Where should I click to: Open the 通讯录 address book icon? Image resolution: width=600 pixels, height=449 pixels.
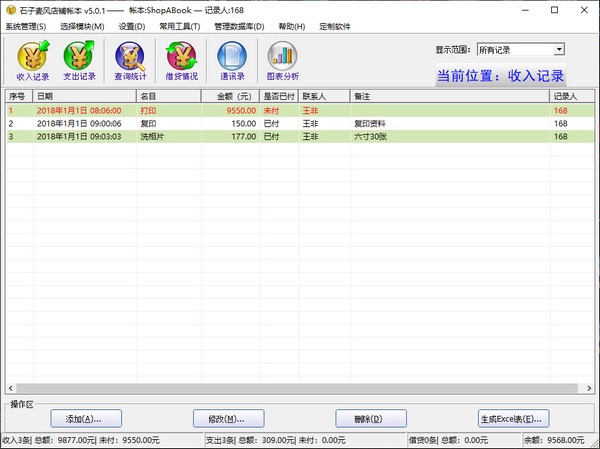point(232,59)
